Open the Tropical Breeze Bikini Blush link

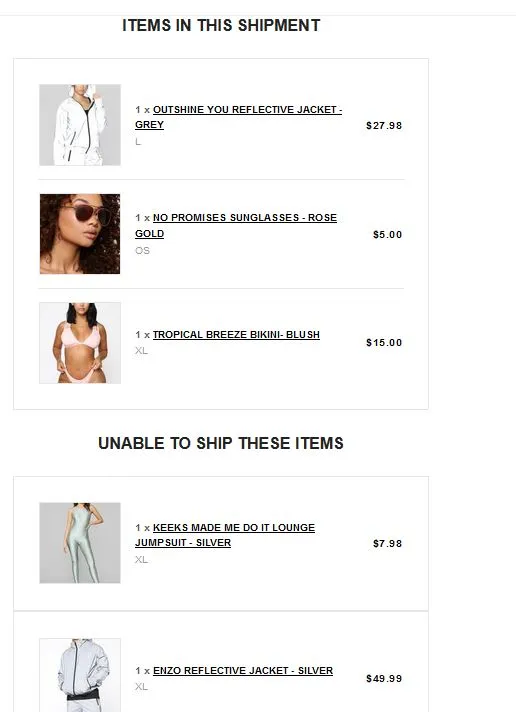236,335
